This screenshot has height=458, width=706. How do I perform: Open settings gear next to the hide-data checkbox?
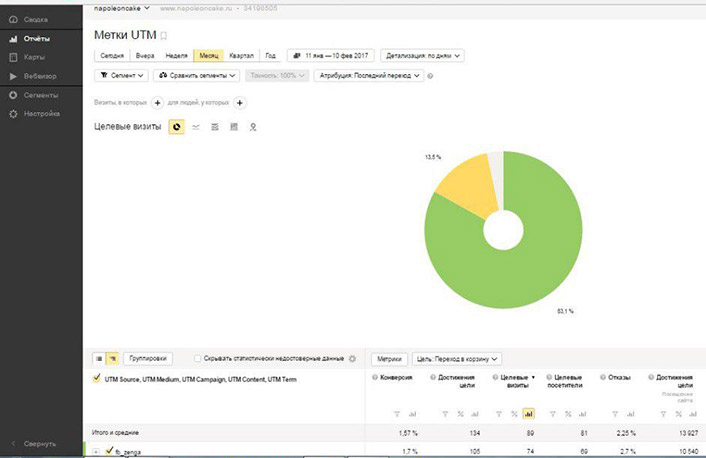click(x=352, y=358)
